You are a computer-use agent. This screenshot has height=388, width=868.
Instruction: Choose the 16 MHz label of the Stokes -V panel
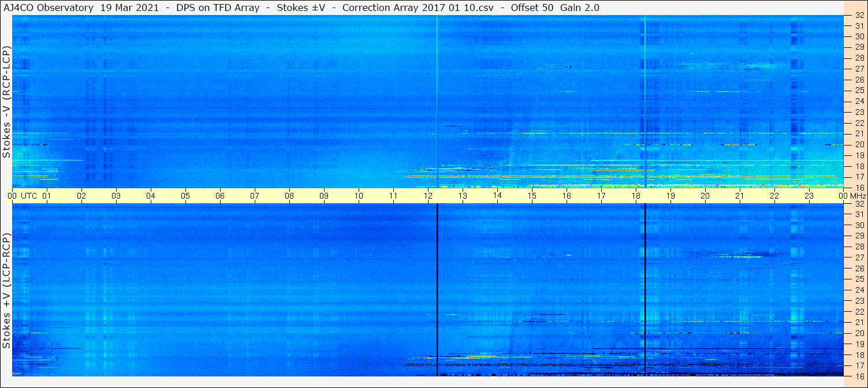click(x=859, y=188)
